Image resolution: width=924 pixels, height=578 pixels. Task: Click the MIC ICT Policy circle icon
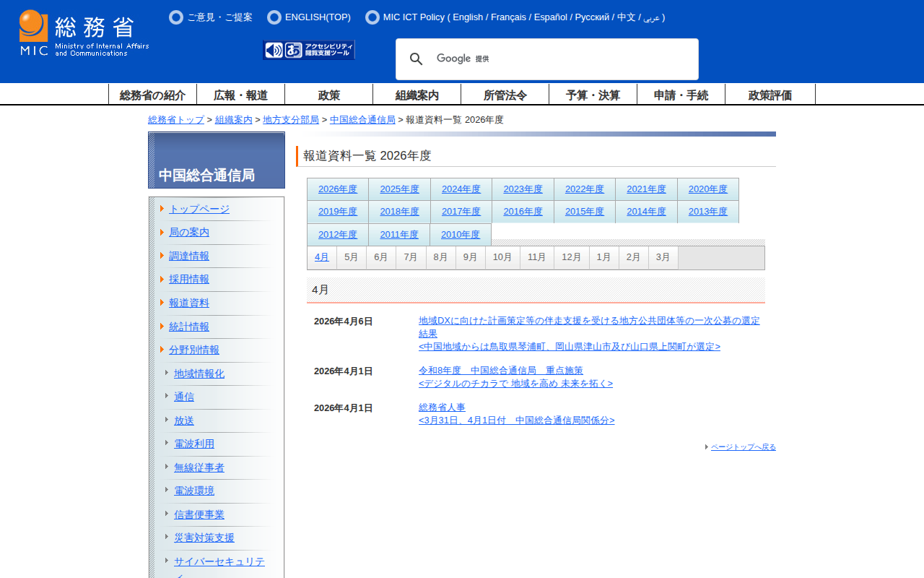tap(372, 17)
